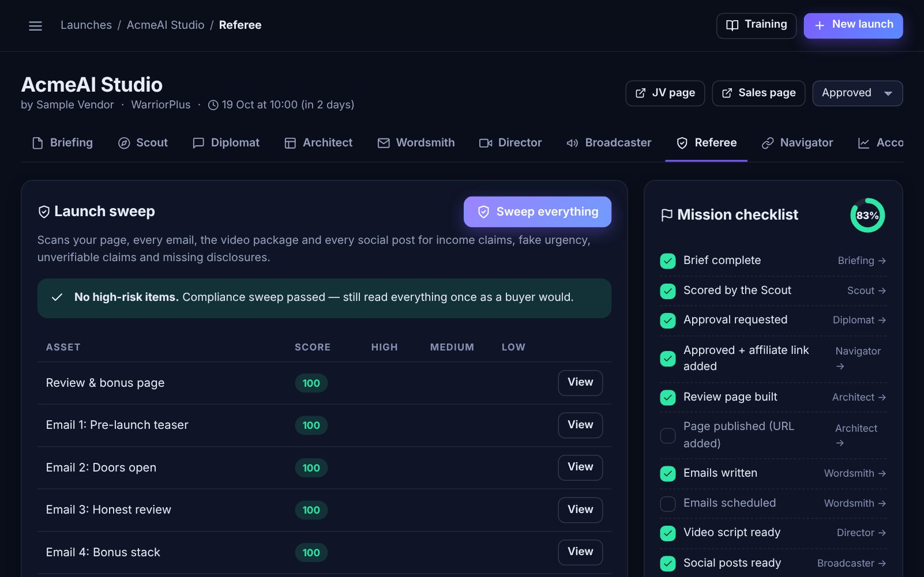Click the Broadcaster megaphone icon
The width and height of the screenshot is (924, 577).
572,143
